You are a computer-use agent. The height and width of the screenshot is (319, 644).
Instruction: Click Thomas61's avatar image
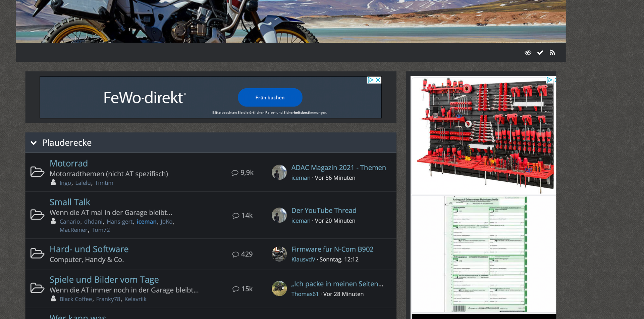(279, 288)
